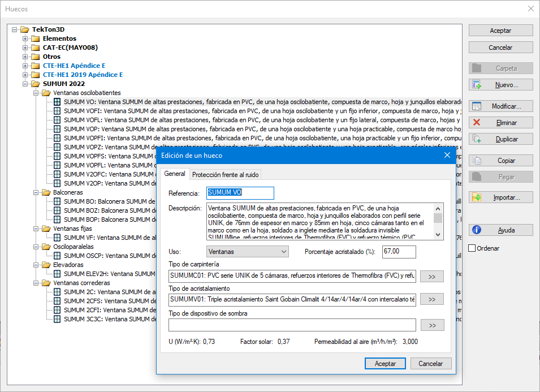Click the Descripción scrollbar down arrow
540x392 pixels.
coord(438,235)
